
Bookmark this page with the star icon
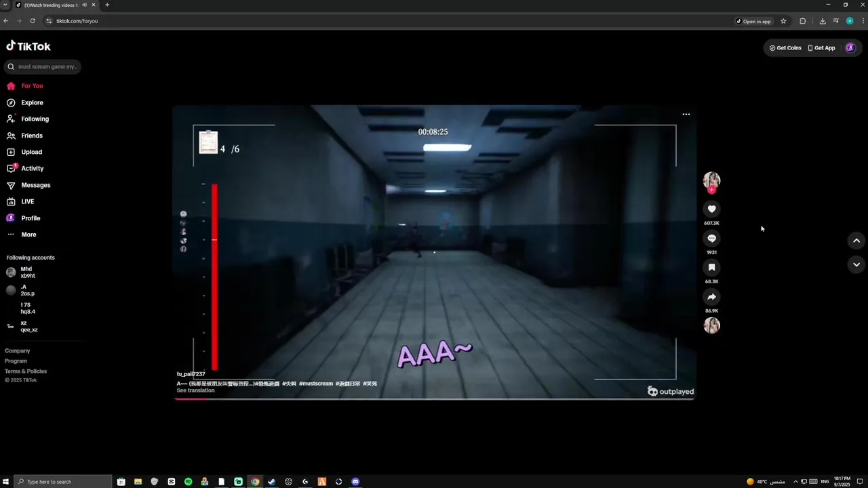(783, 21)
